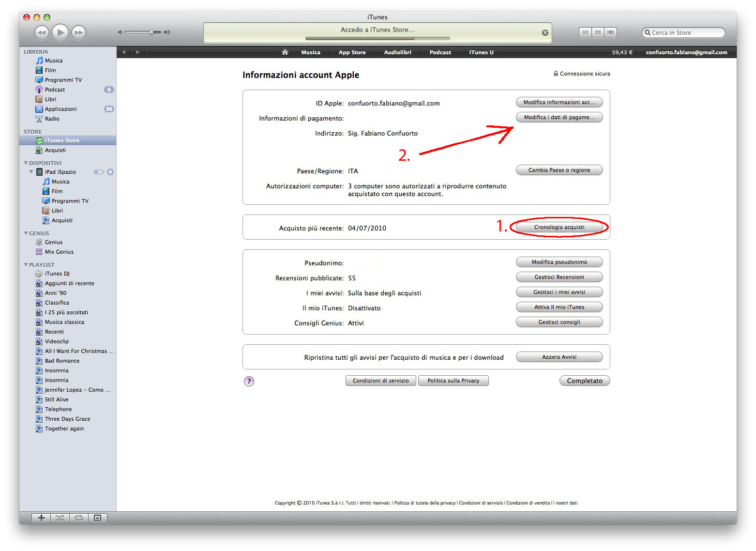
Task: Select Libri in the Libreria sidebar
Action: (68, 99)
